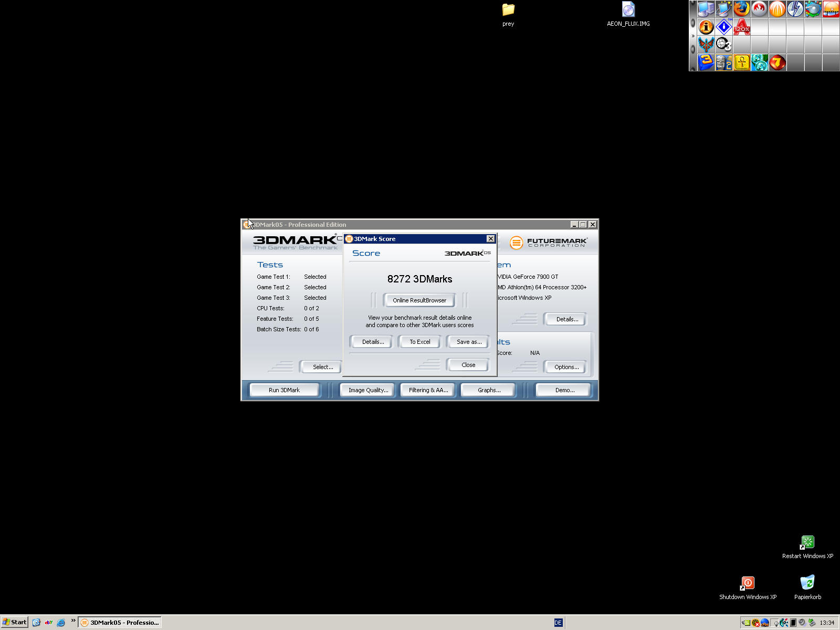The height and width of the screenshot is (630, 840).
Task: Open the DVD film strip app icon
Action: point(831,9)
